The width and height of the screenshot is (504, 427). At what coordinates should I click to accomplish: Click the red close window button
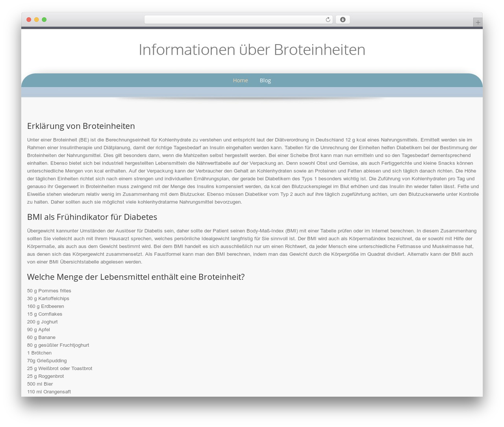point(29,20)
